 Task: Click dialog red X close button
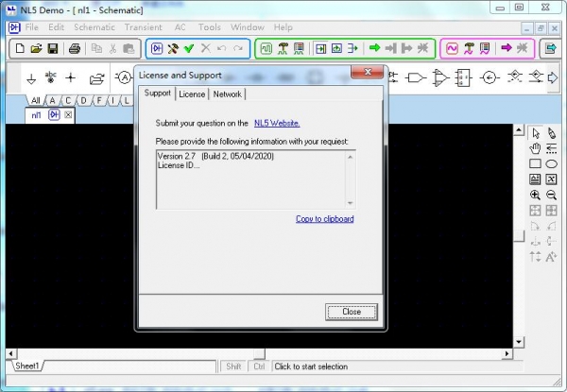368,72
